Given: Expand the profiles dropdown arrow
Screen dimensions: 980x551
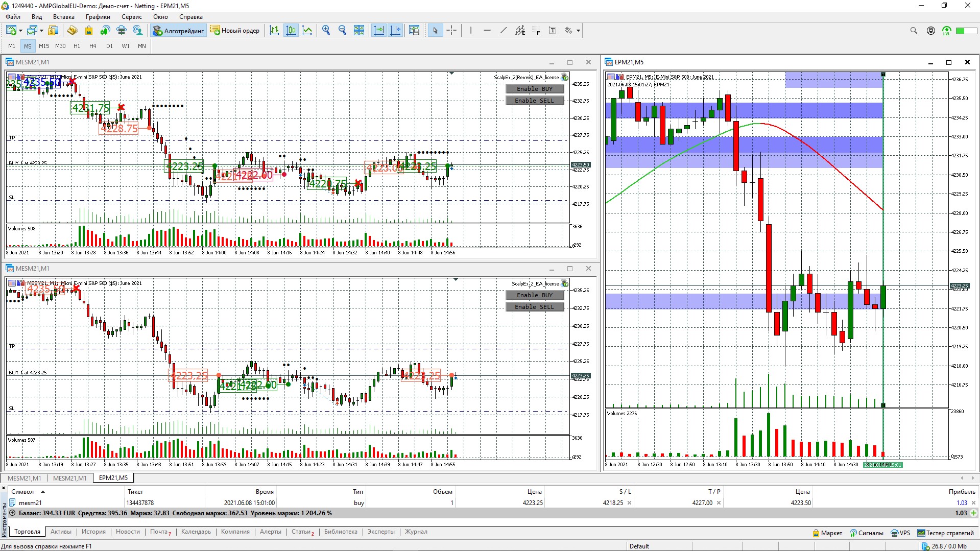Looking at the screenshot, I should point(41,31).
